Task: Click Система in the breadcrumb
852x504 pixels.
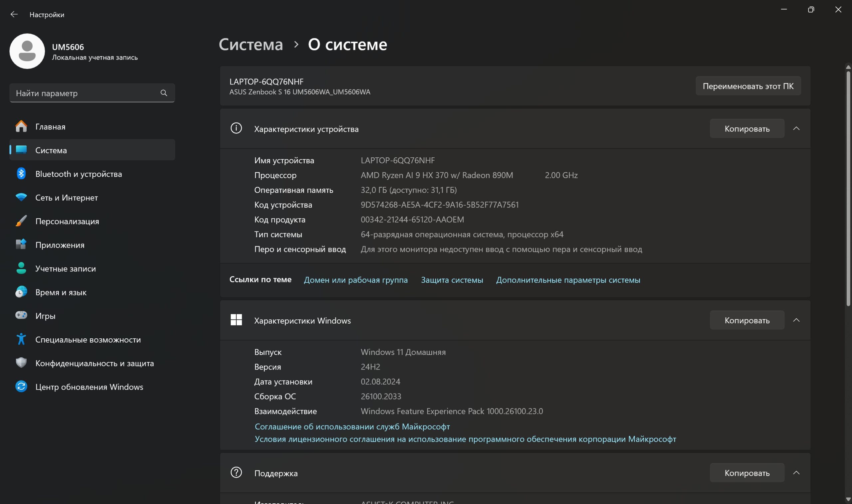Action: [251, 45]
